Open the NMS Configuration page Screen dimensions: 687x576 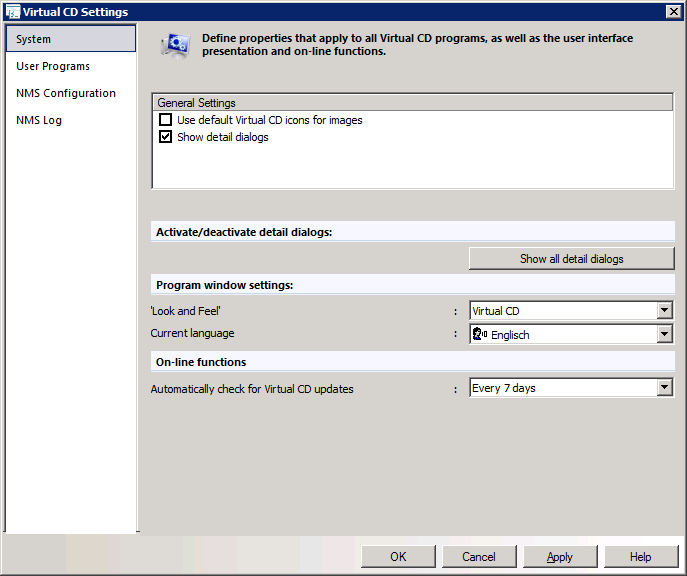66,93
